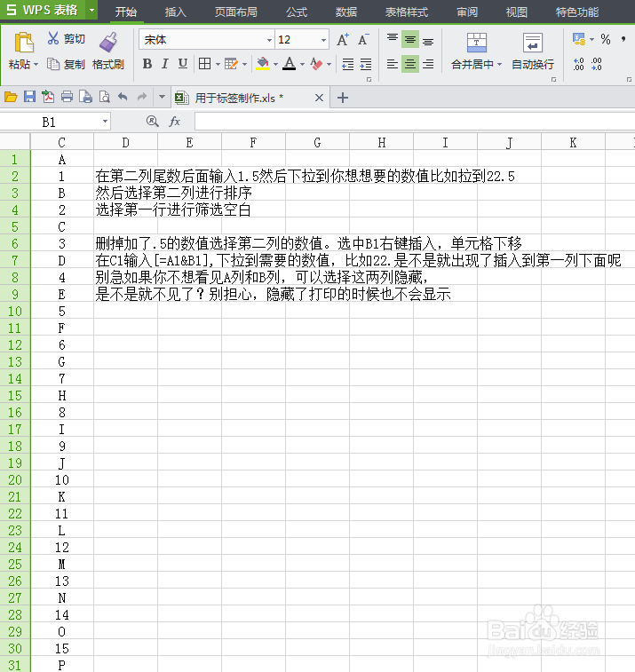Click the Paste clipboard icon
This screenshot has width=635, height=672.
coord(24,43)
